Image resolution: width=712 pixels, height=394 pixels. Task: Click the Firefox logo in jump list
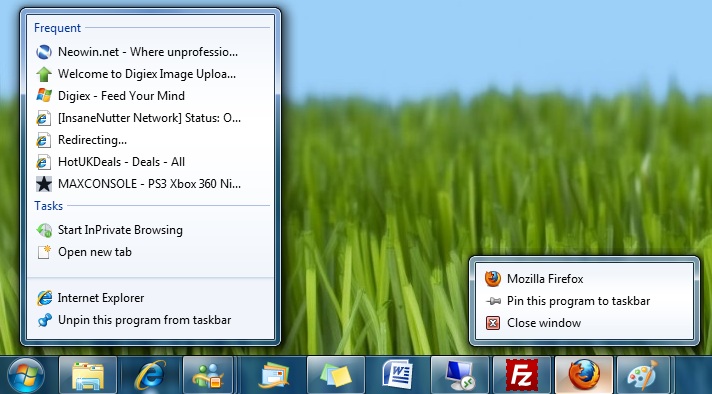pyautogui.click(x=493, y=279)
